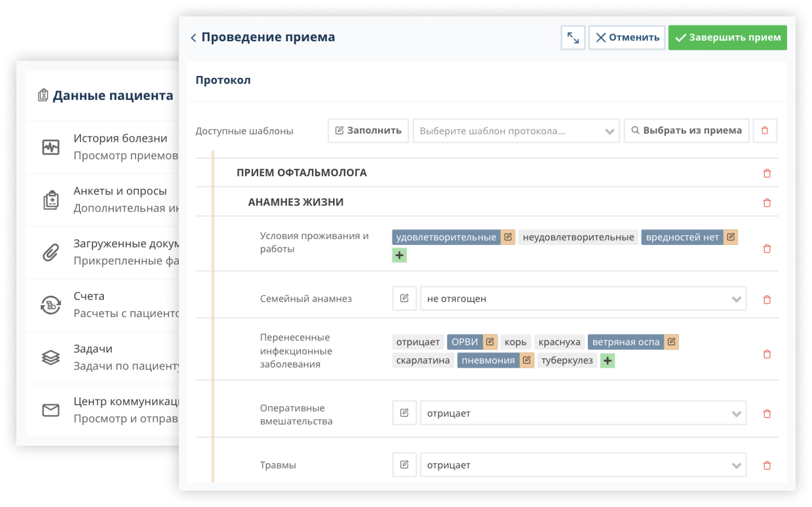The image size is (812, 507).
Task: Click the Счета payments icon
Action: tap(51, 305)
